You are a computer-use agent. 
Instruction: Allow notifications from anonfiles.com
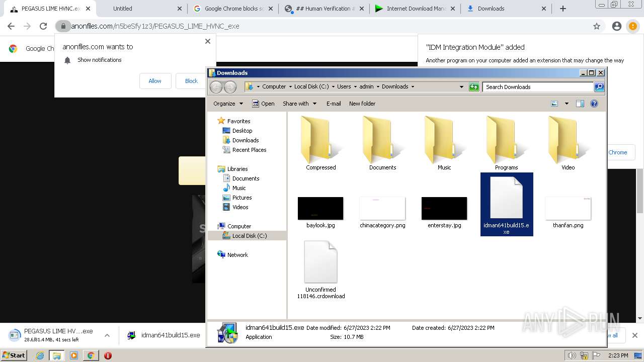tap(155, 81)
